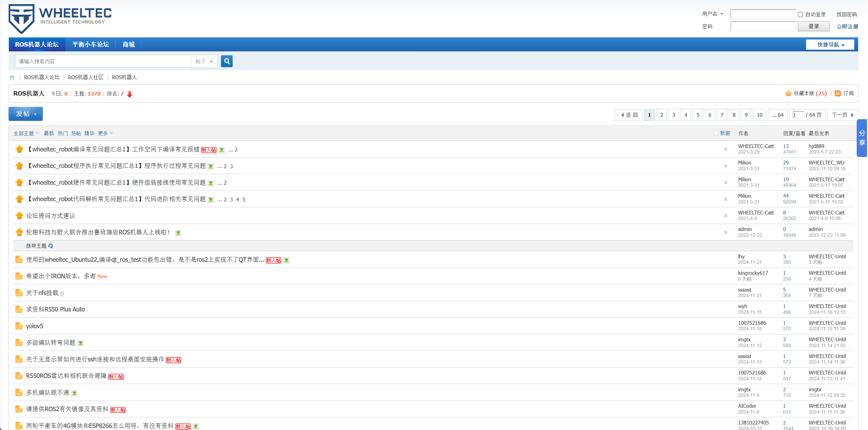This screenshot has height=430, width=868.
Task: Click the 登录 button
Action: 813,26
